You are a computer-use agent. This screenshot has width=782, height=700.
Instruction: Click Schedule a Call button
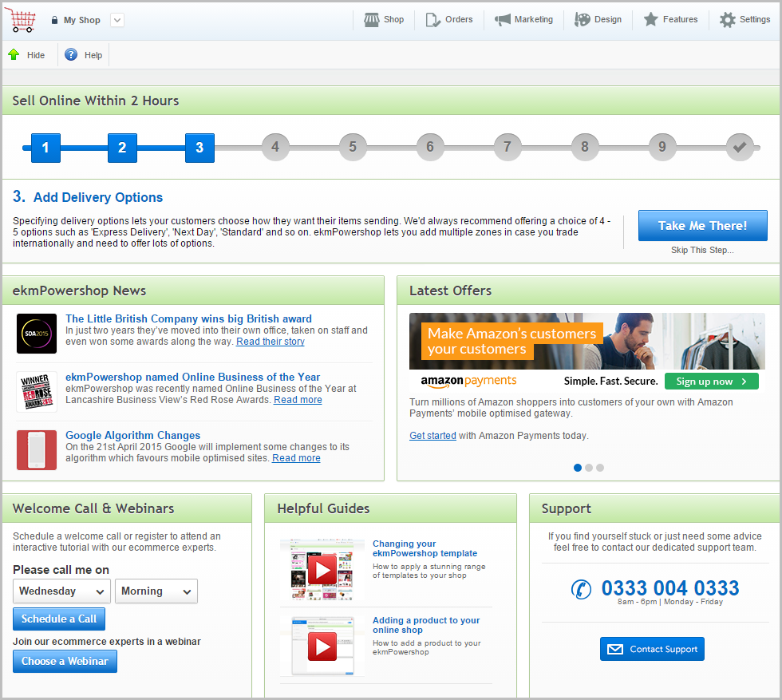(x=59, y=619)
